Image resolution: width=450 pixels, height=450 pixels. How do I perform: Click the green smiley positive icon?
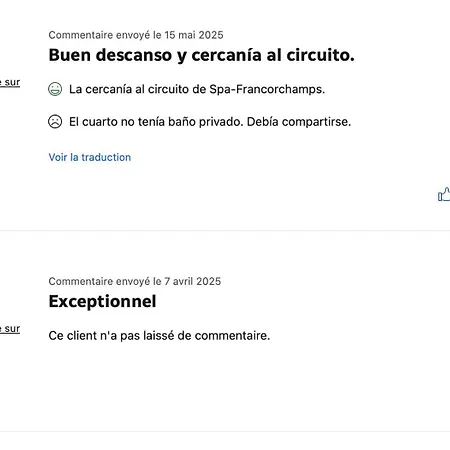(x=55, y=89)
